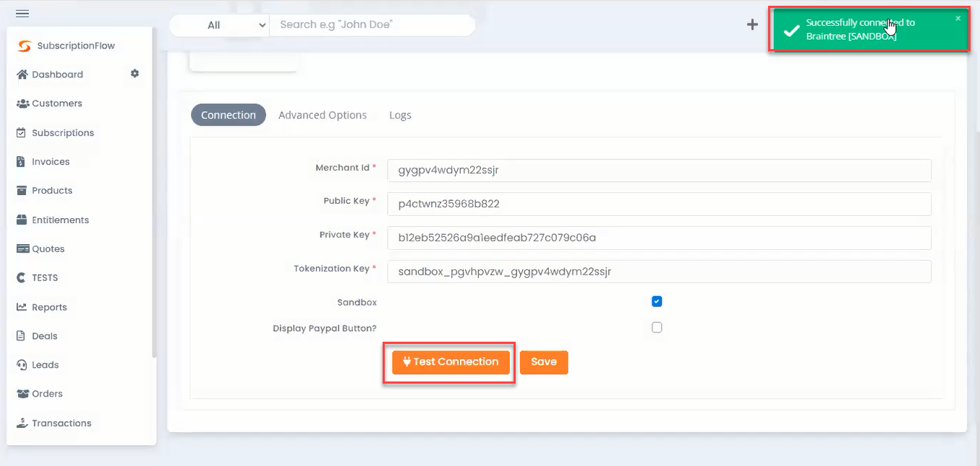Click the Orders icon
Image resolution: width=980 pixels, height=466 pixels.
click(22, 394)
